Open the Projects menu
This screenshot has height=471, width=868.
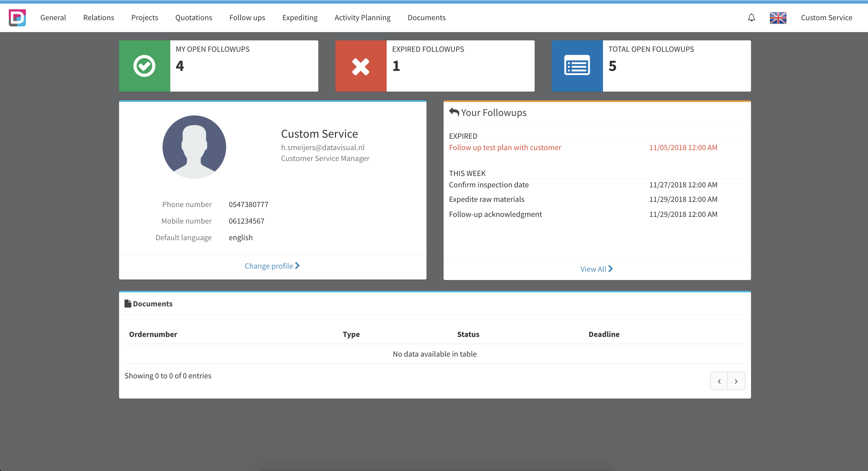point(145,18)
